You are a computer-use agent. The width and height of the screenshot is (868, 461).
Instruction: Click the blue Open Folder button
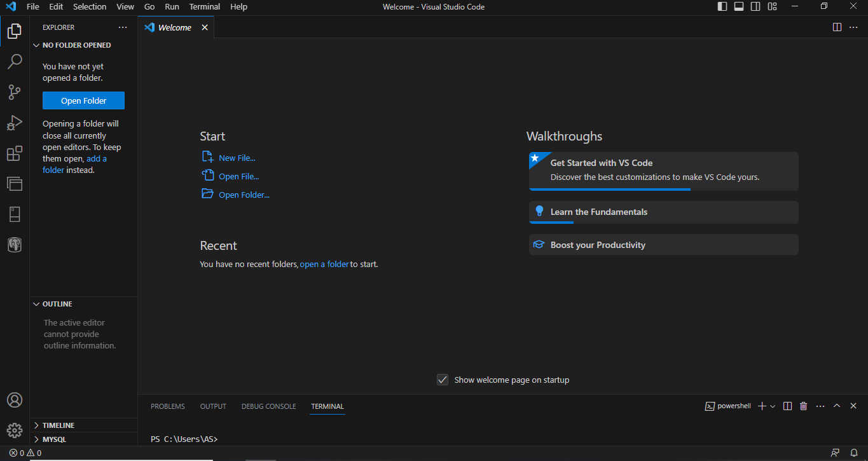click(x=83, y=100)
